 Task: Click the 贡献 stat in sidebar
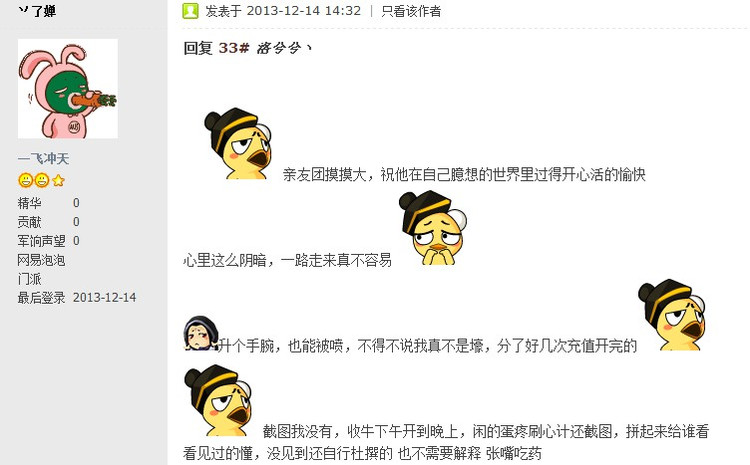(30, 222)
